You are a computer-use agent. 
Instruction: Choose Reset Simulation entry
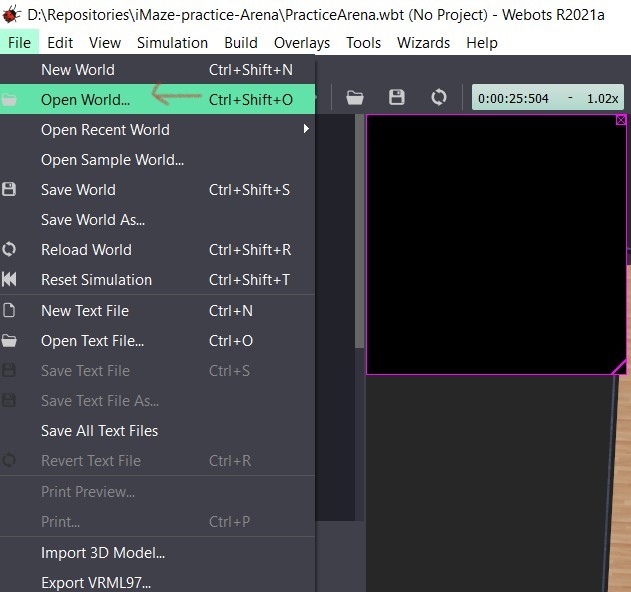(157, 280)
